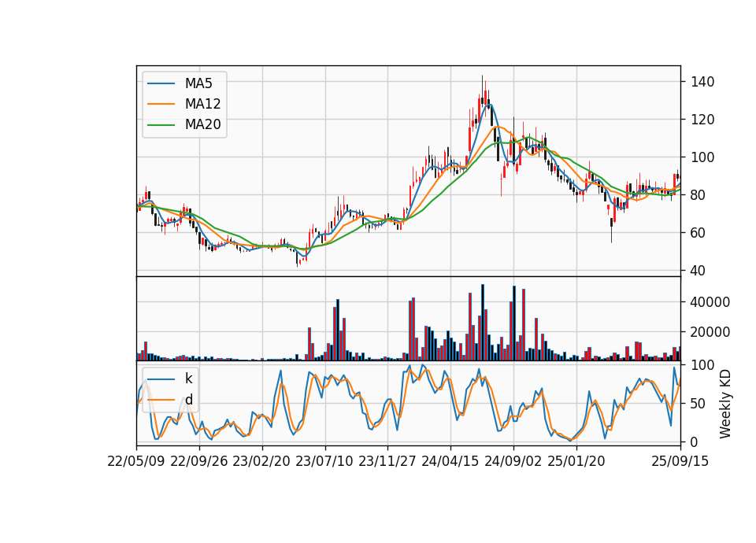Screen dimensions: 756x543
Task: Click the MA12 legend label
Action: (202, 104)
